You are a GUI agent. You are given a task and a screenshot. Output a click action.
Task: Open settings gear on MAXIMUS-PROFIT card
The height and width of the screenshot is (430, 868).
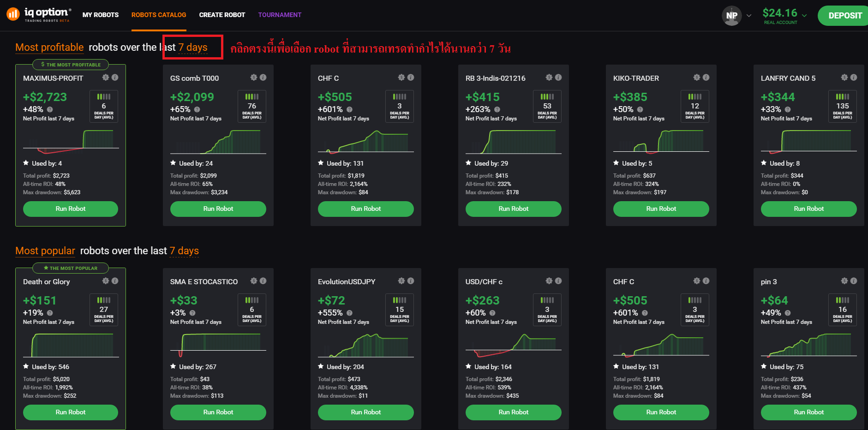(106, 78)
